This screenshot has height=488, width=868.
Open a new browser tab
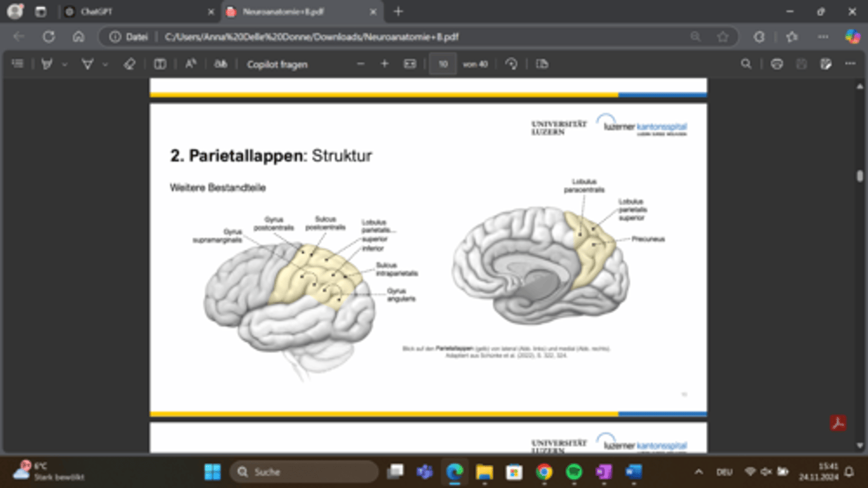click(398, 12)
